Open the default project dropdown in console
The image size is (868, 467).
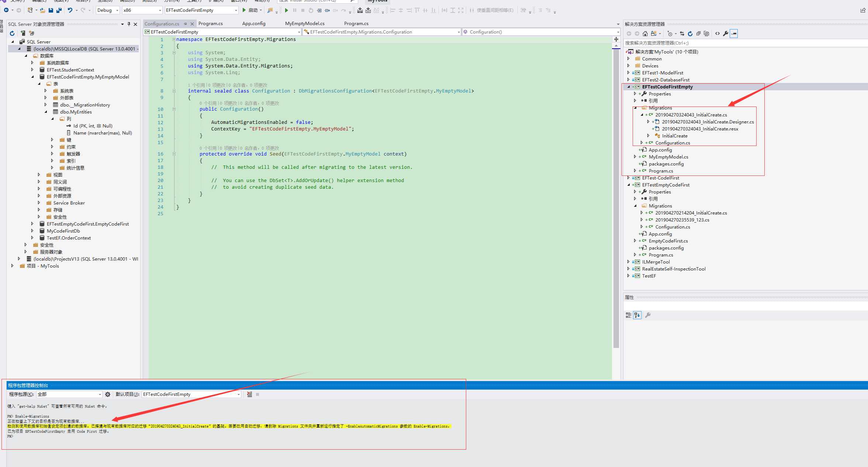[191, 394]
